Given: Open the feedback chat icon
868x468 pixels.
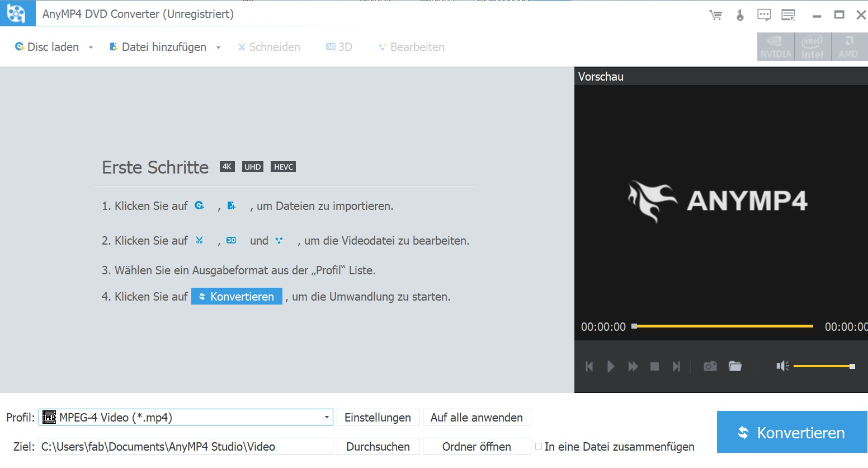Looking at the screenshot, I should pos(764,15).
